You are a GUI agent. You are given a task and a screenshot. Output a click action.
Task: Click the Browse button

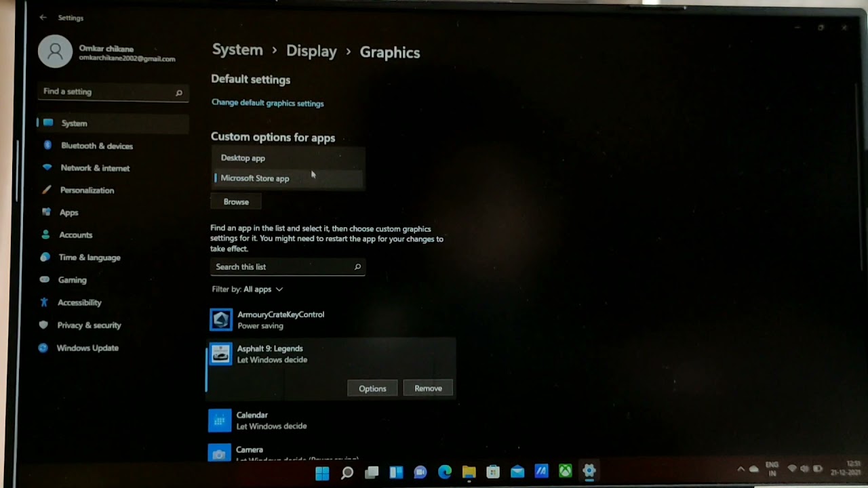(x=236, y=202)
